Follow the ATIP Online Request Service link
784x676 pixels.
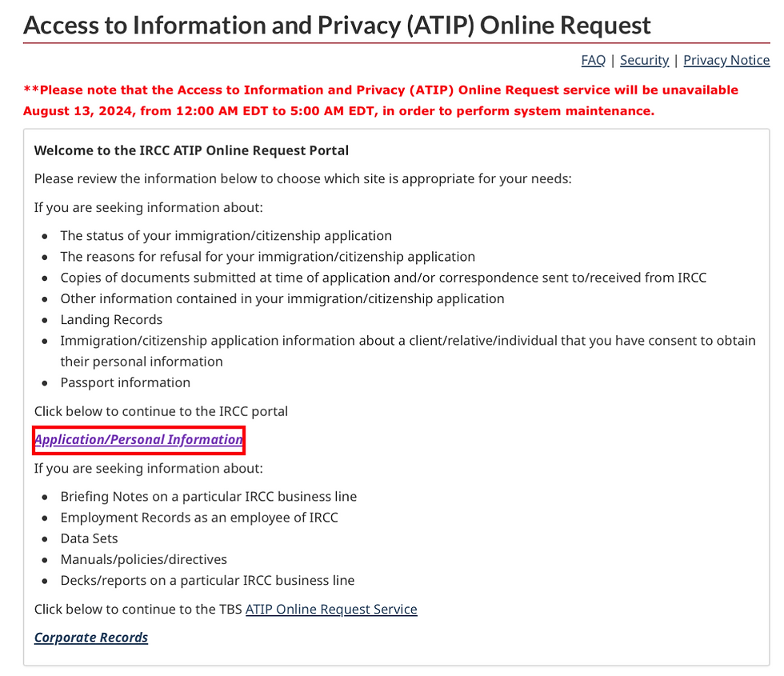[331, 609]
